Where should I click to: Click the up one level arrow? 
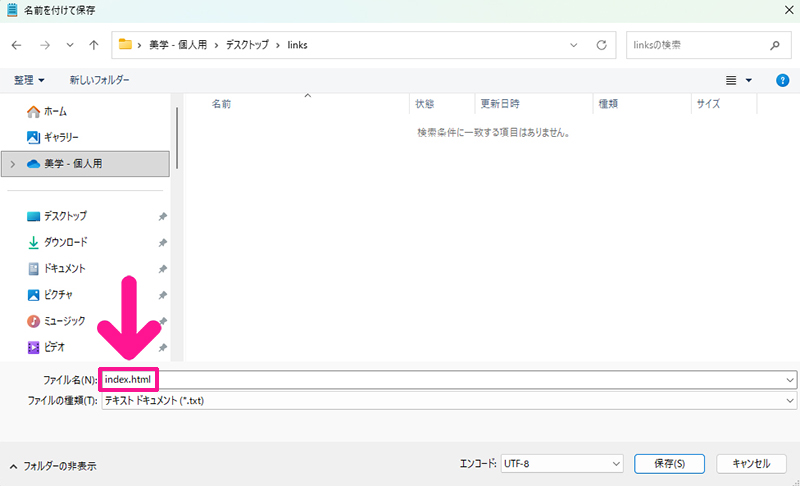tap(94, 45)
